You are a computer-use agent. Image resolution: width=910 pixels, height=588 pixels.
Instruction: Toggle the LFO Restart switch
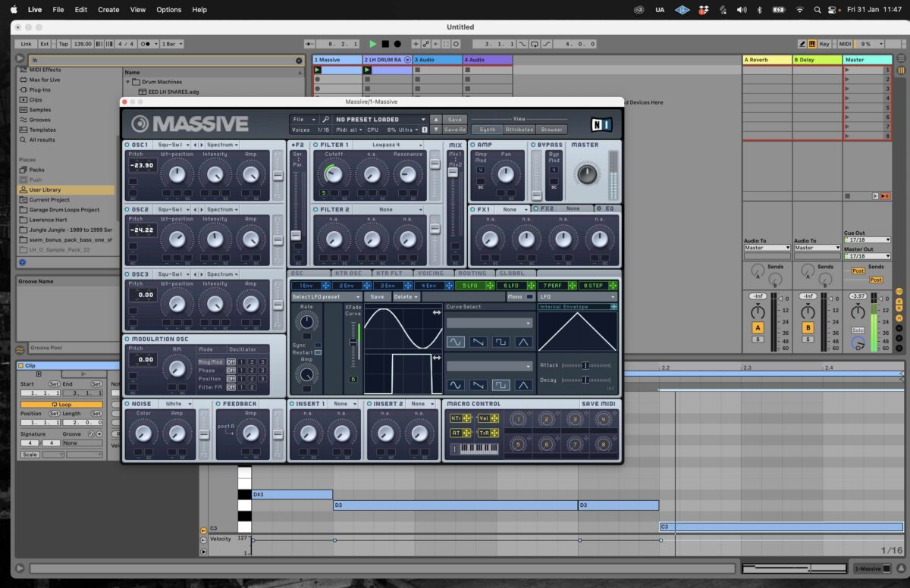pos(318,352)
